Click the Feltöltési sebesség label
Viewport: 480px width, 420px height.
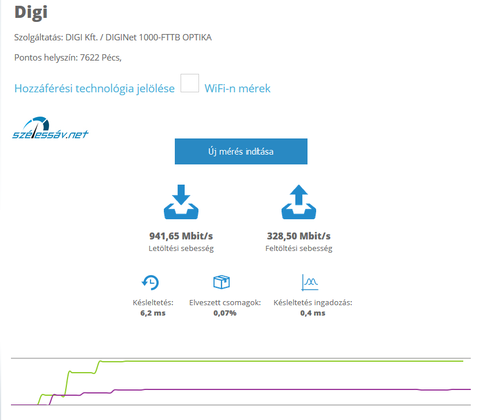pyautogui.click(x=299, y=248)
